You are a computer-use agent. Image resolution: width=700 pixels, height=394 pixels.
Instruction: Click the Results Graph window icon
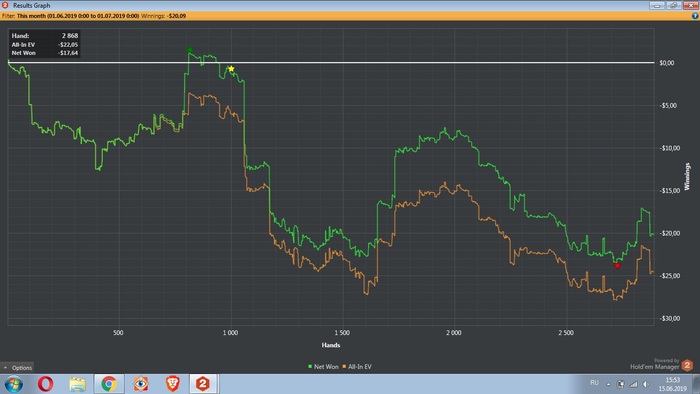pos(5,5)
